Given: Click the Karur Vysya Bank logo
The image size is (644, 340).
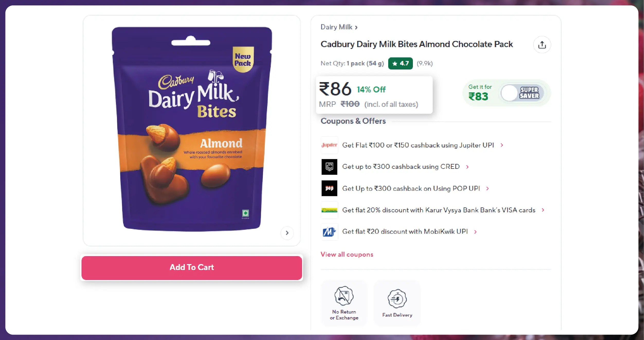Looking at the screenshot, I should coord(329,210).
